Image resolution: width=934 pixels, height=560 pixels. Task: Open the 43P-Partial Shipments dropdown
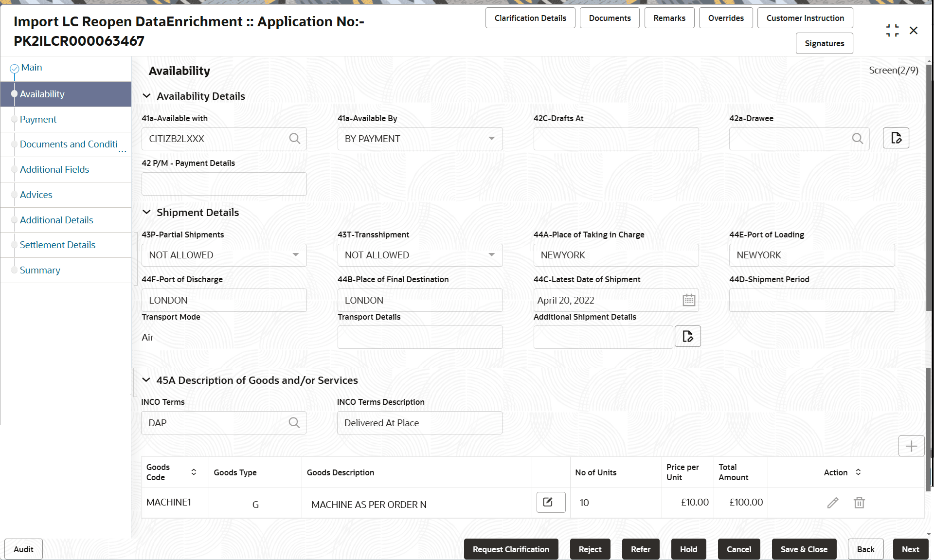pos(295,255)
